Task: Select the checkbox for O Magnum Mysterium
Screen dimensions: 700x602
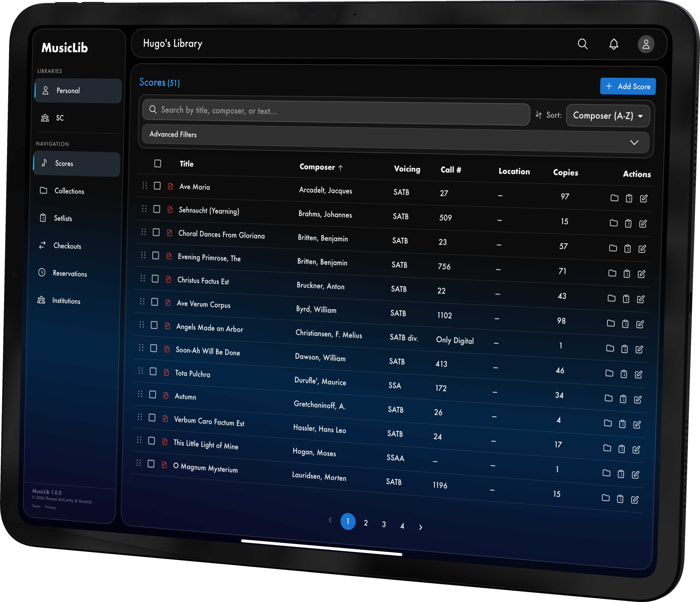Action: pos(151,464)
